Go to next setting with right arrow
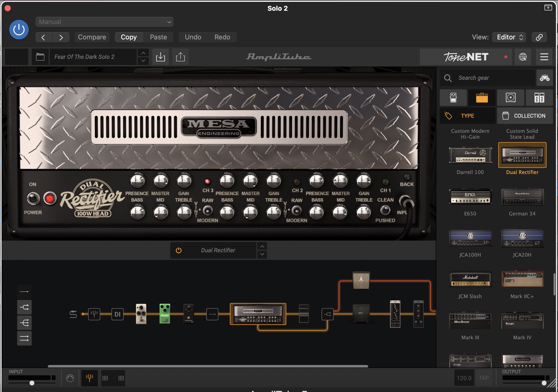Screen dimensions: 558x392 click(x=61, y=37)
